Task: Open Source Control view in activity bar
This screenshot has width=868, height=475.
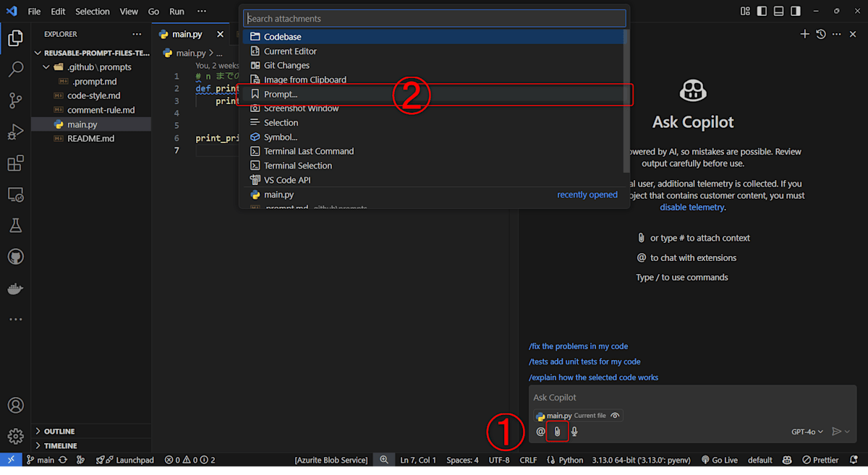Action: pyautogui.click(x=15, y=101)
